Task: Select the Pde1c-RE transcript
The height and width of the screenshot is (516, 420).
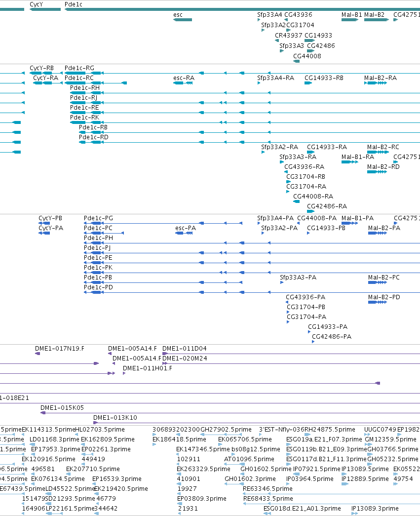Action: tap(84, 107)
